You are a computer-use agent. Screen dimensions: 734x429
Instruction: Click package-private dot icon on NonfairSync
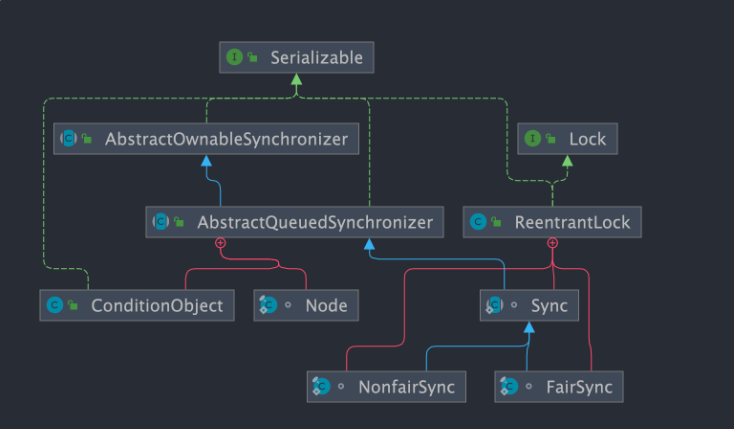coord(341,386)
